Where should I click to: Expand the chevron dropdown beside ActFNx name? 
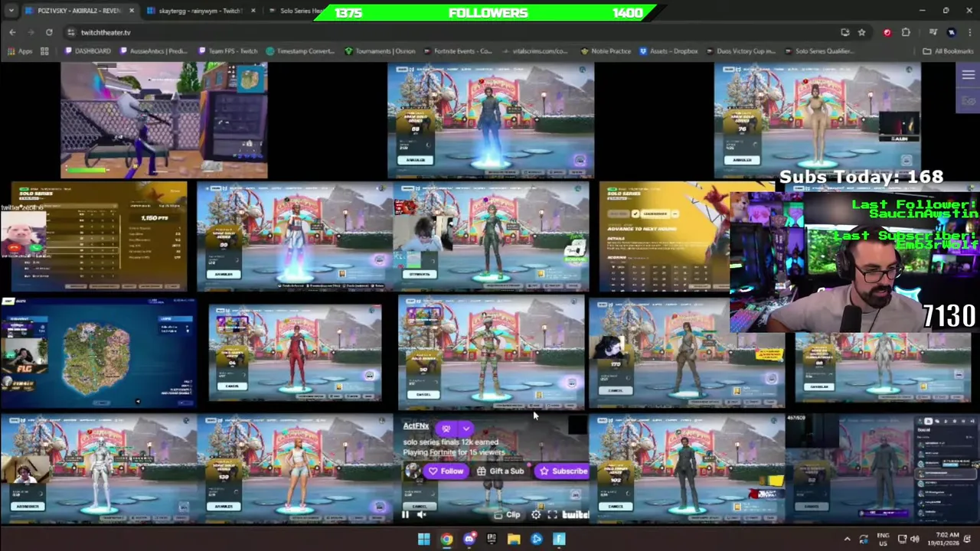pos(465,429)
